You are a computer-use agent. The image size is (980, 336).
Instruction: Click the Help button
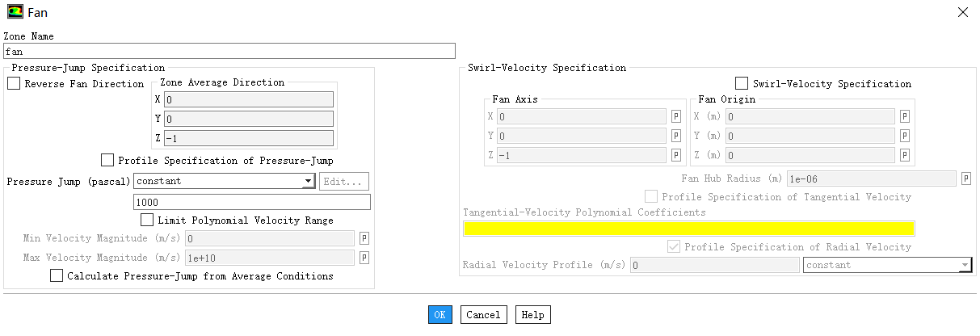point(533,315)
